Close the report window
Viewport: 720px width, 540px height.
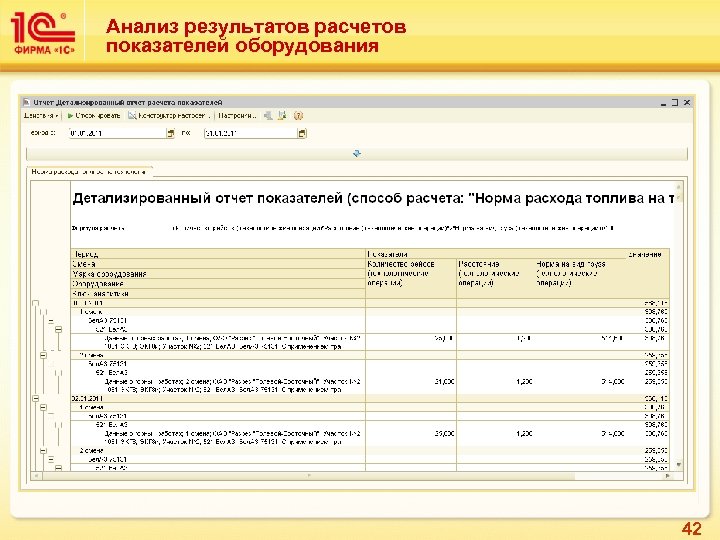[x=687, y=103]
